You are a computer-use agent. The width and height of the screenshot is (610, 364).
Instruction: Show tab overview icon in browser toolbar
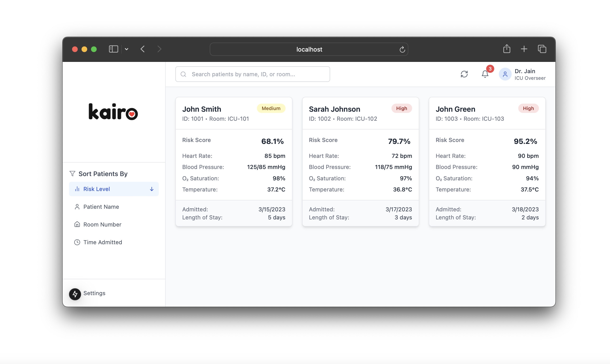click(x=542, y=49)
